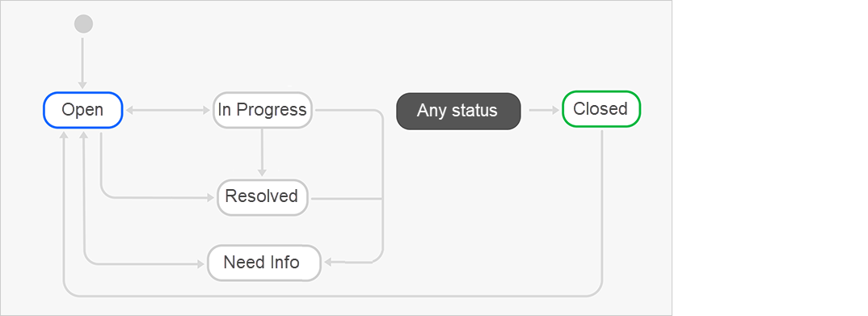Select the green-bordered Closed status node
868x316 pixels.
click(601, 109)
